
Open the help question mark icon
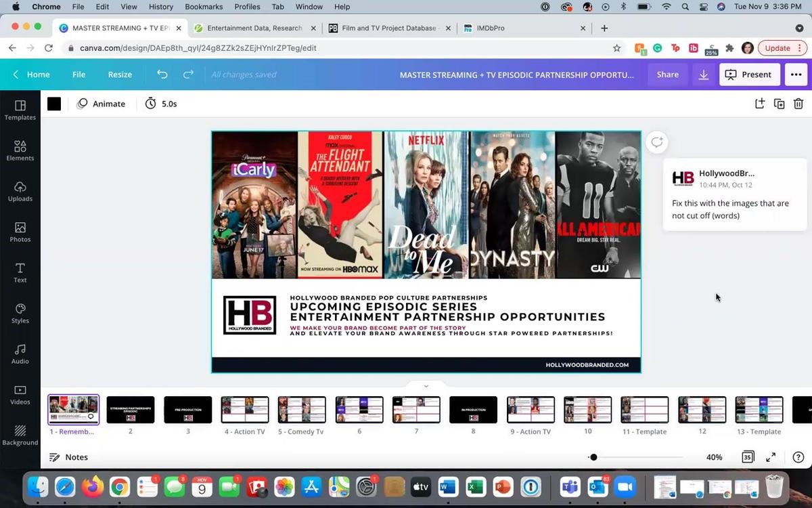(798, 457)
